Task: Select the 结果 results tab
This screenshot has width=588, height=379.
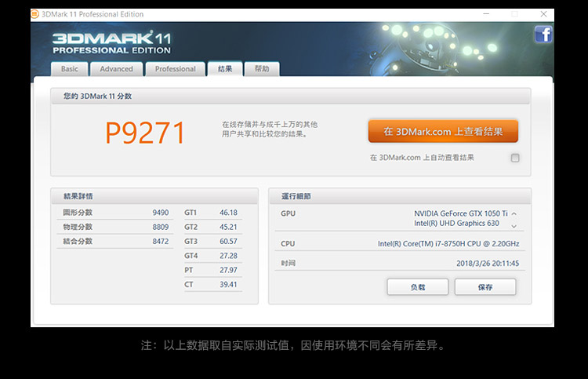Action: pos(225,69)
